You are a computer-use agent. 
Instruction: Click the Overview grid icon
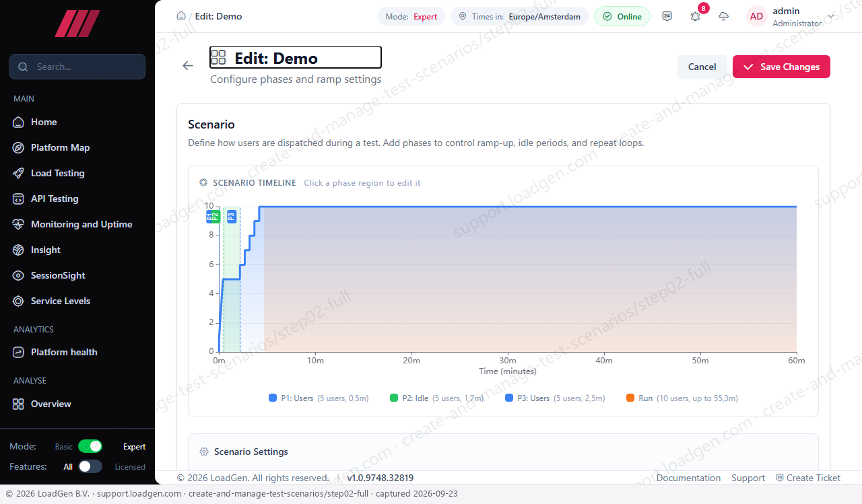point(19,404)
